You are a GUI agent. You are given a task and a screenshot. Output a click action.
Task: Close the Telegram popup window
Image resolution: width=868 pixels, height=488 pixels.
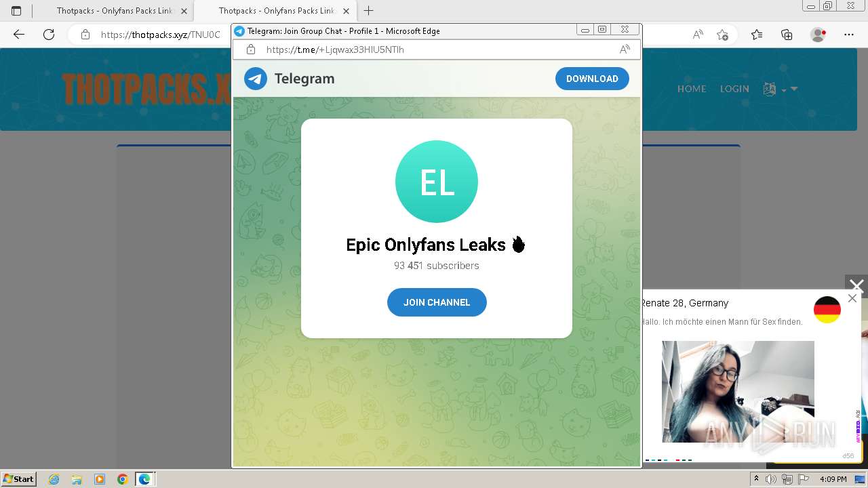click(625, 30)
